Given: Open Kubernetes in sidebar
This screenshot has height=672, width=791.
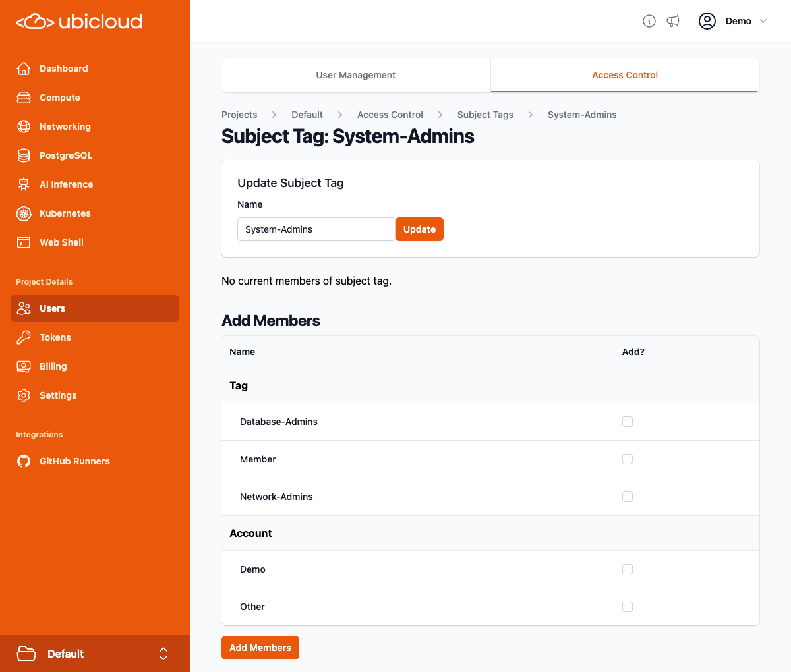Looking at the screenshot, I should click(95, 213).
